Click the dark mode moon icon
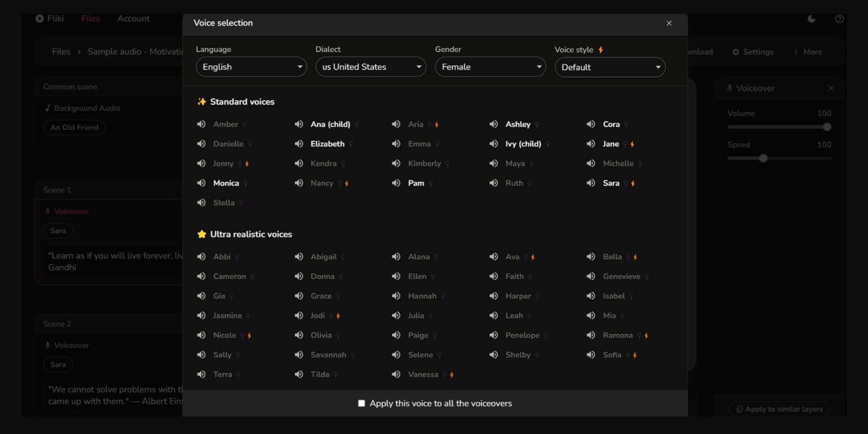 [812, 18]
